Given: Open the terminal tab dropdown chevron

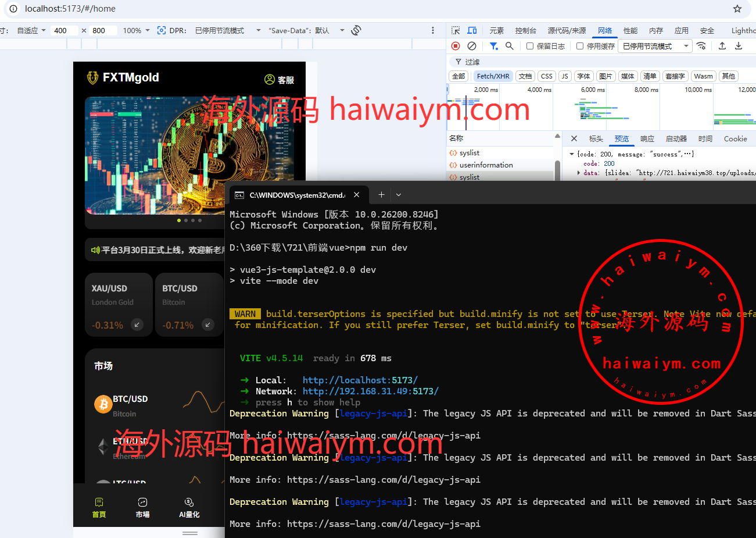Looking at the screenshot, I should coord(399,195).
